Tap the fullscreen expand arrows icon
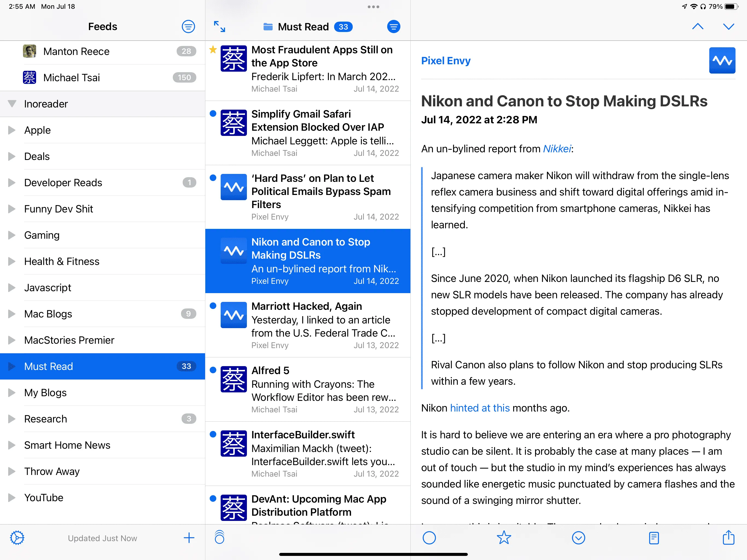This screenshot has height=560, width=747. coord(220,26)
